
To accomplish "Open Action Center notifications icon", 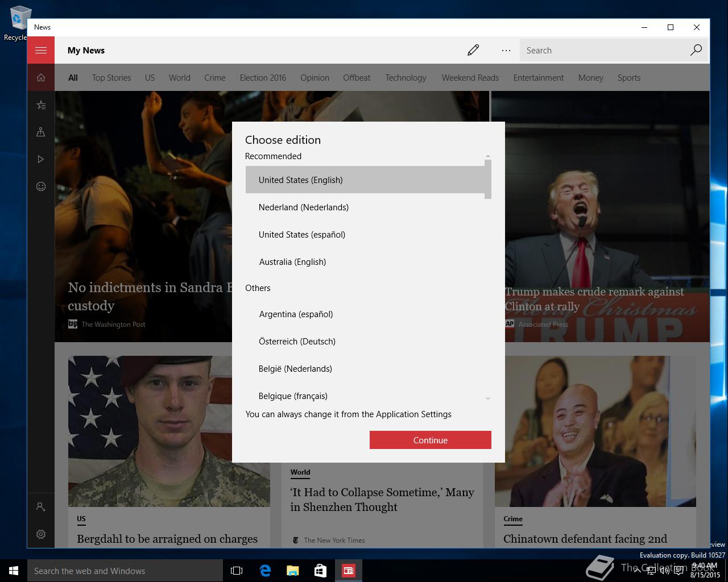I will pyautogui.click(x=678, y=571).
